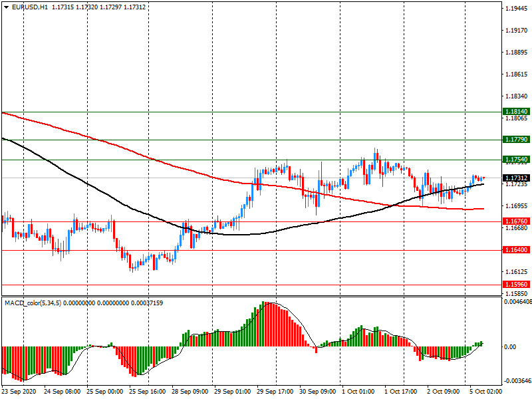Click the 25 Sep 16:00 time axis label
This screenshot has height=399, width=532.
pyautogui.click(x=148, y=392)
